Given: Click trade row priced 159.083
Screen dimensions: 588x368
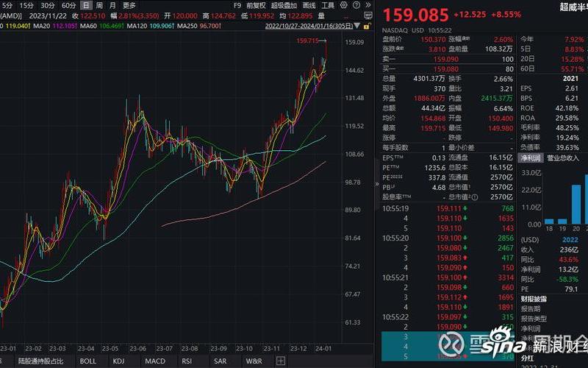Looking at the screenshot, I should pyautogui.click(x=448, y=258).
